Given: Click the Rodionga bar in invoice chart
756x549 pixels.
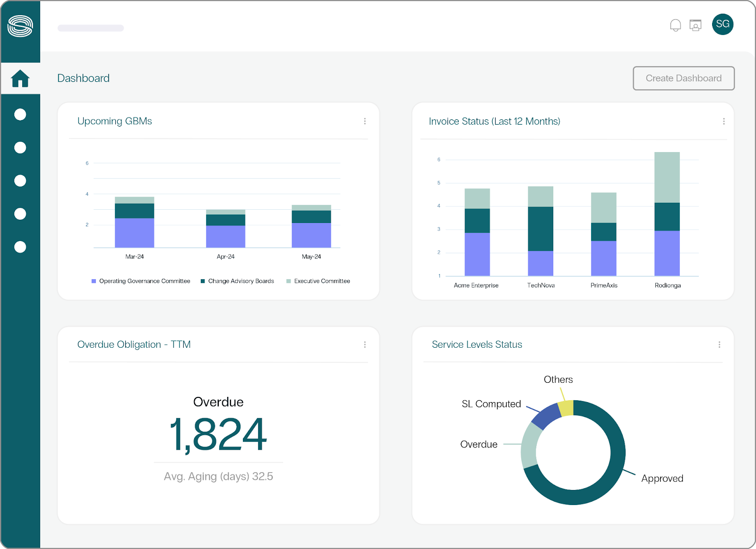Looking at the screenshot, I should pos(667,217).
